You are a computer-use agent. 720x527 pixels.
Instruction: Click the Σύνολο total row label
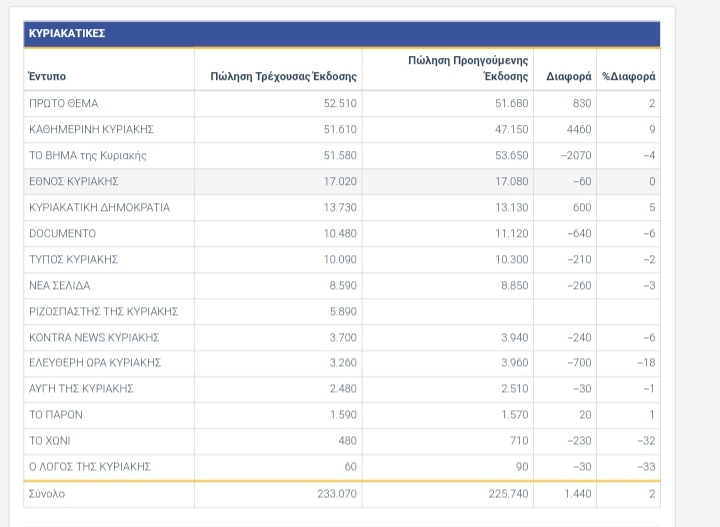(x=47, y=494)
